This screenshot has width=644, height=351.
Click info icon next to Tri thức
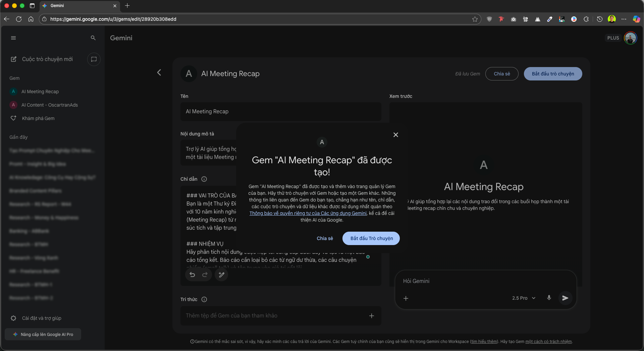(204, 299)
